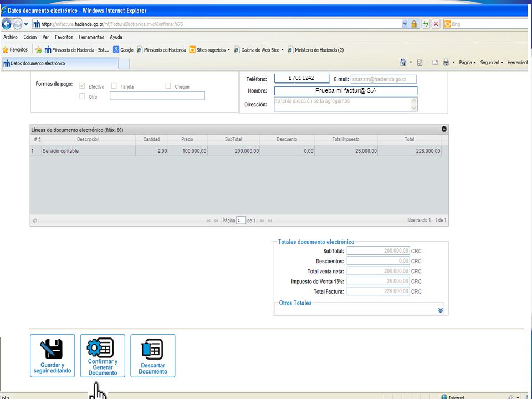532x399 pixels.
Task: Click the green Refresh page icon
Action: pyautogui.click(x=426, y=24)
